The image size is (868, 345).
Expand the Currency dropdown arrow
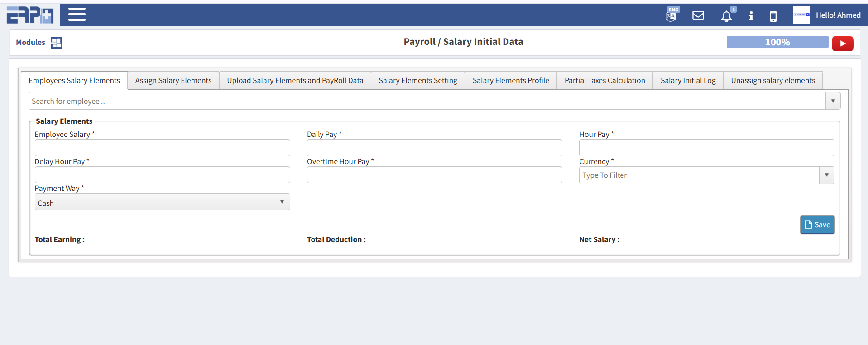[826, 175]
